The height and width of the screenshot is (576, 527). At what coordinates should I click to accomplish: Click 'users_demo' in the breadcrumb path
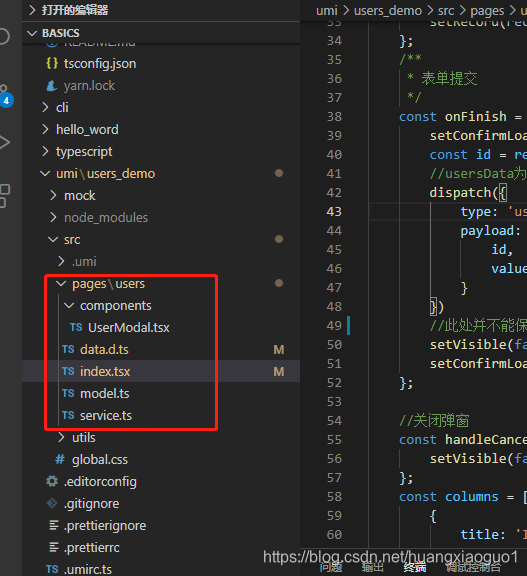click(x=388, y=11)
